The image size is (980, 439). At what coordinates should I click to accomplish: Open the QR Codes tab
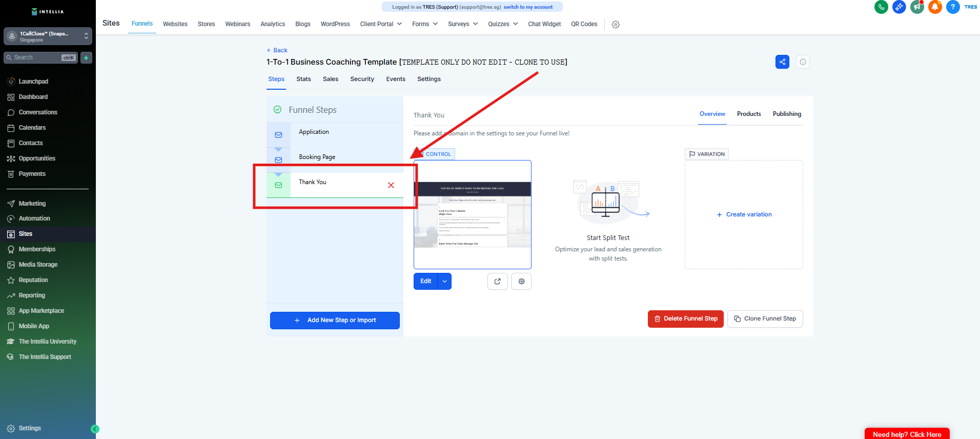pos(584,24)
